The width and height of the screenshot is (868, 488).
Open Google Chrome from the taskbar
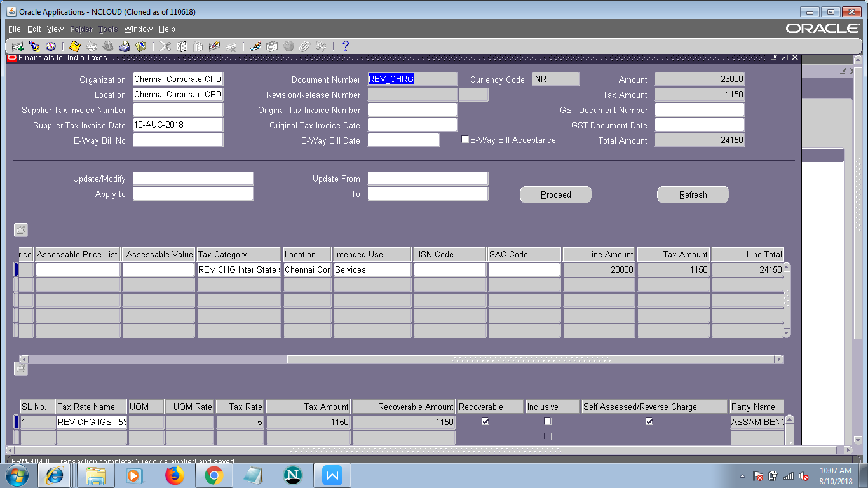(x=214, y=475)
